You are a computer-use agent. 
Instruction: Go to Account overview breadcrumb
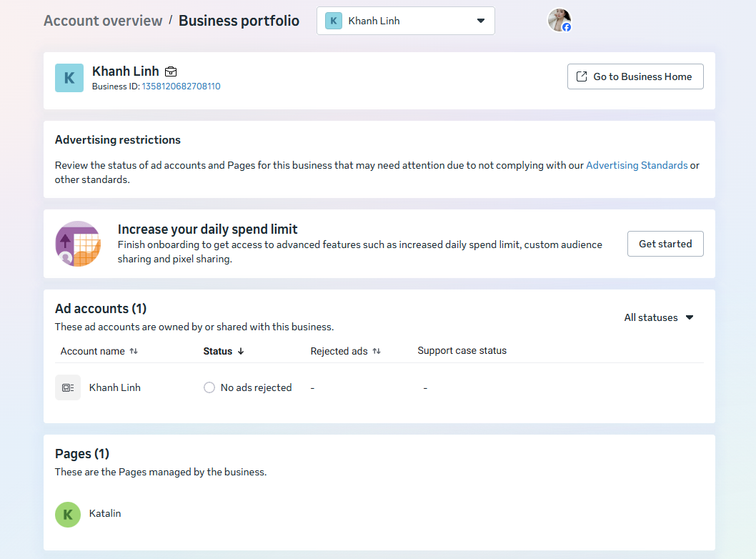tap(103, 21)
